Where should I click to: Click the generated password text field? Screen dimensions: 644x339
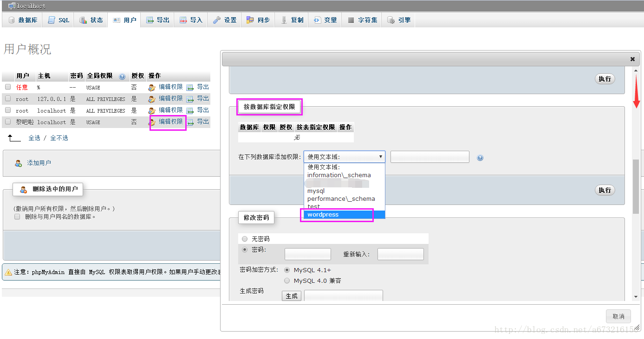(344, 296)
